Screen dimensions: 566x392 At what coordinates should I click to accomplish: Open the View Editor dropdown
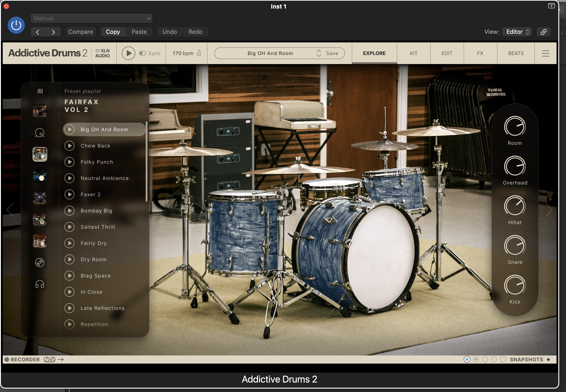tap(517, 32)
